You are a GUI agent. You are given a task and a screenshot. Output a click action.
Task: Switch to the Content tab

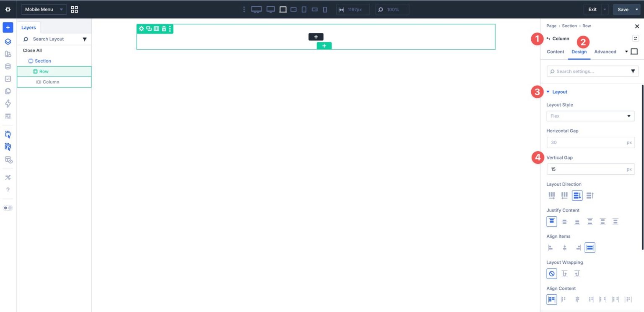tap(556, 52)
